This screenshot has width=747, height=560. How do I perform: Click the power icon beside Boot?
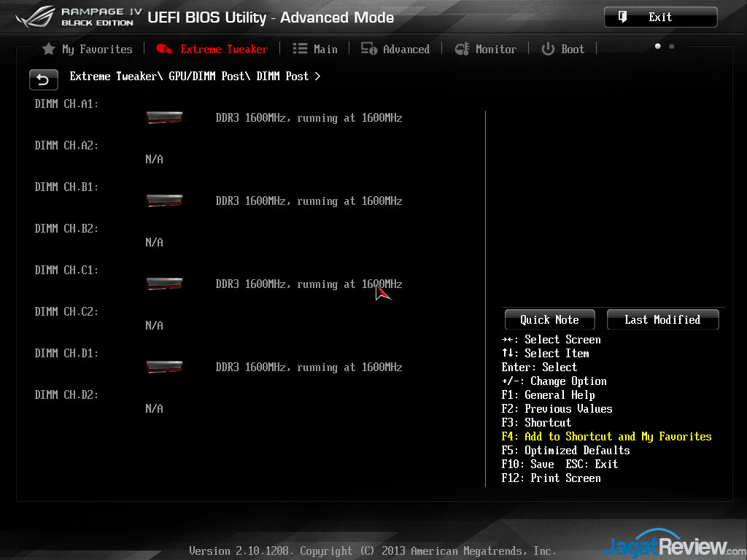point(548,49)
